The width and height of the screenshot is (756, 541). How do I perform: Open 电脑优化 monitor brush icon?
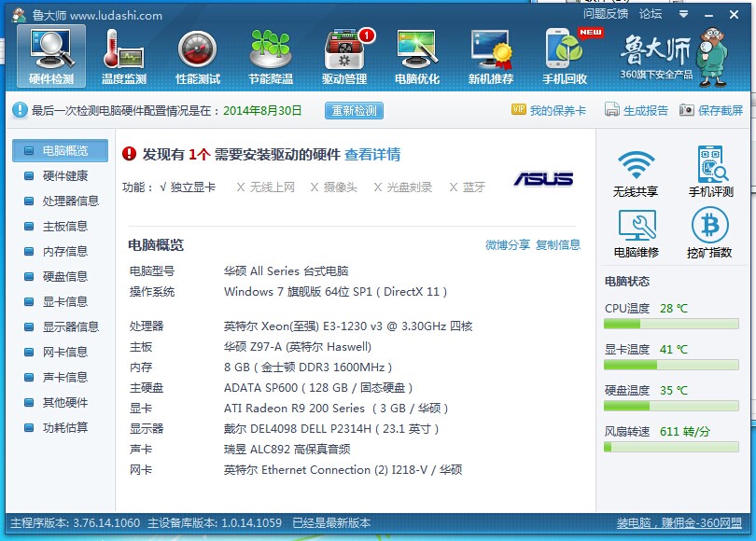(x=417, y=56)
